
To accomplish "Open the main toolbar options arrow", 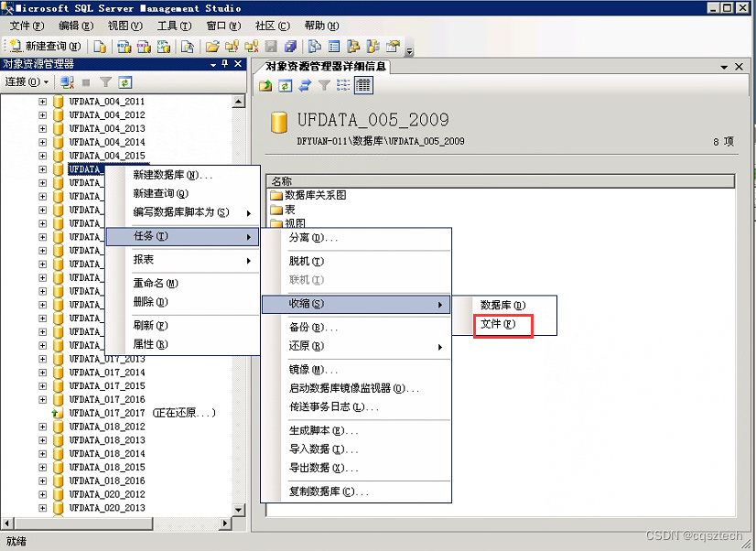I will [x=410, y=50].
